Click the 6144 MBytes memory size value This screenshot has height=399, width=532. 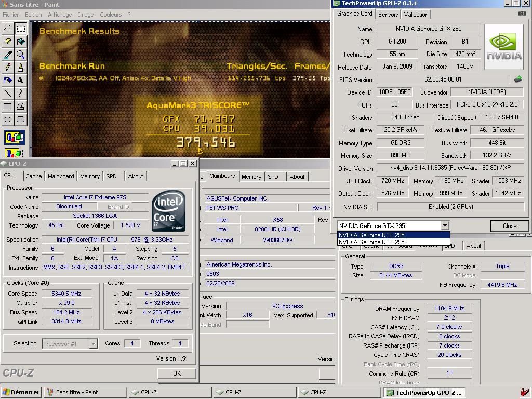coord(395,275)
